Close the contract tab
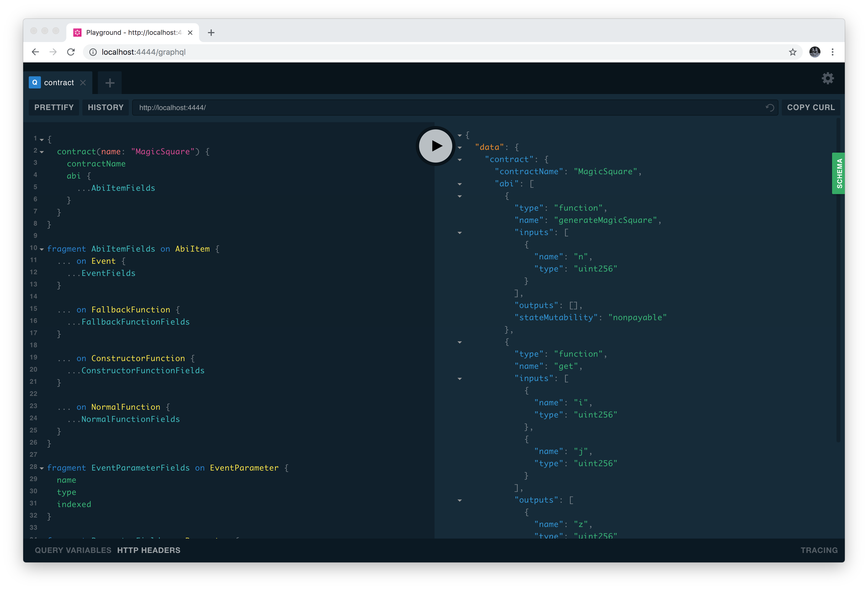 click(x=83, y=83)
